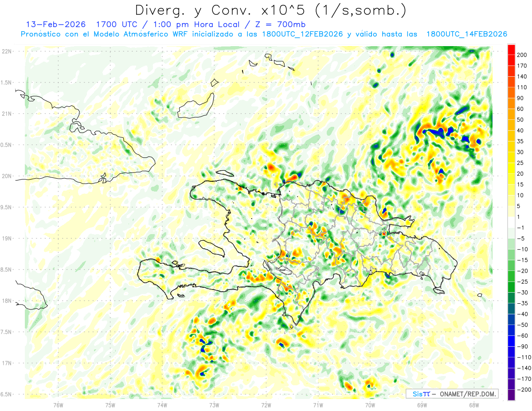532x411 pixels.
Task: Click the '0.5N' latitude label
Action: pyautogui.click(x=6, y=145)
